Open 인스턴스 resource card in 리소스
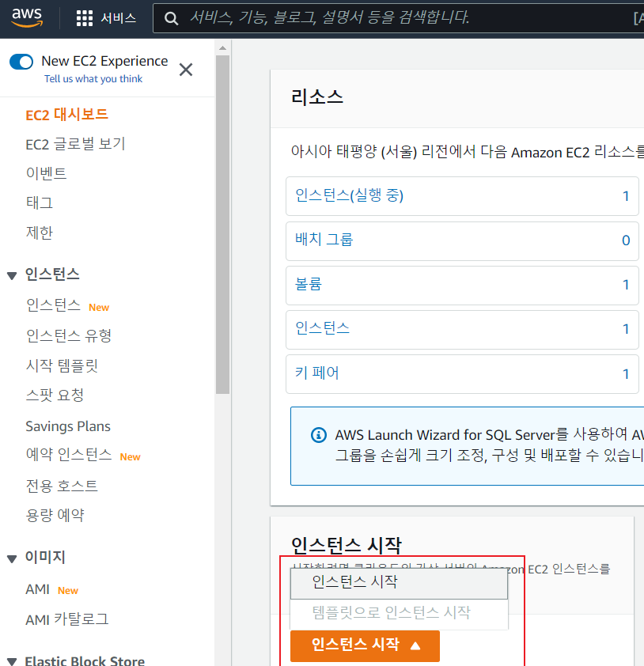Viewport: 644px width, 666px height. click(x=462, y=330)
